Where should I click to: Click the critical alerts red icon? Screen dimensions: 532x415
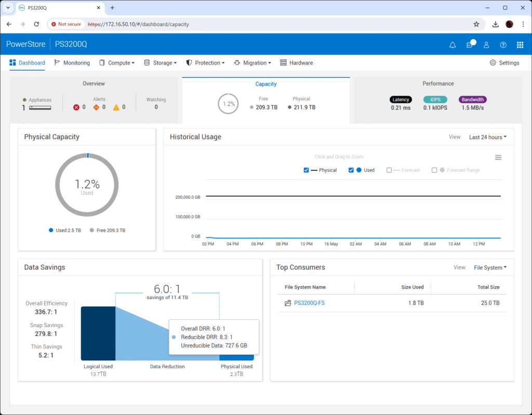pos(76,107)
